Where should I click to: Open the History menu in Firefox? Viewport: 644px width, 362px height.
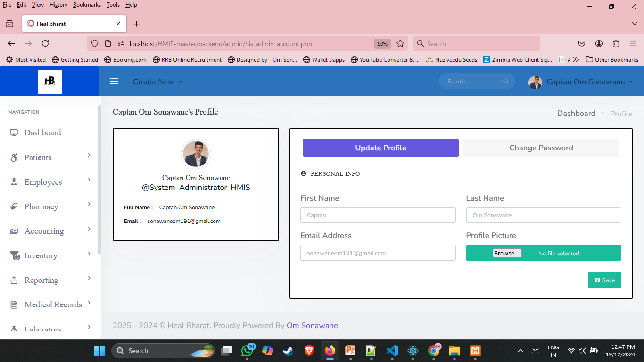click(x=58, y=5)
